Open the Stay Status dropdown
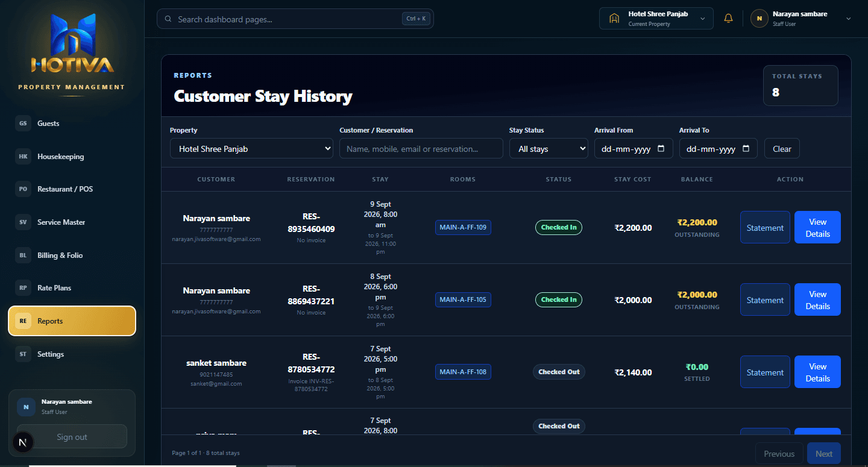This screenshot has height=467, width=868. (x=549, y=149)
